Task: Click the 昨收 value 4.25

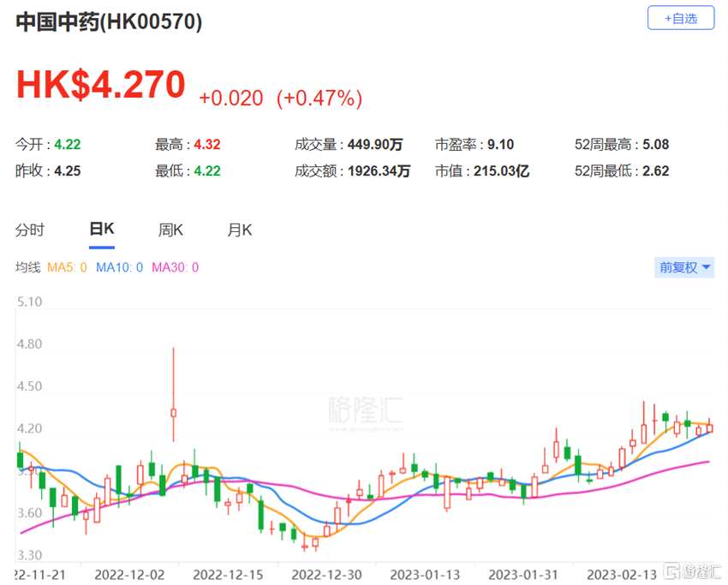Action: [68, 170]
